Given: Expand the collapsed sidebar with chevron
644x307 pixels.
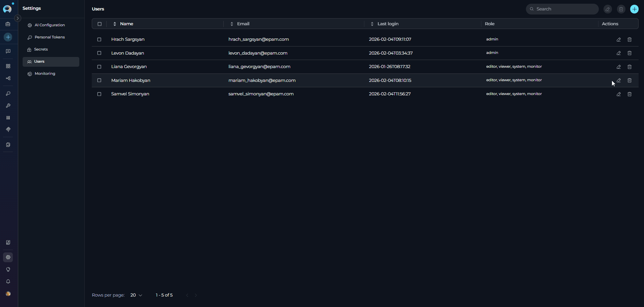Looking at the screenshot, I should 18,18.
